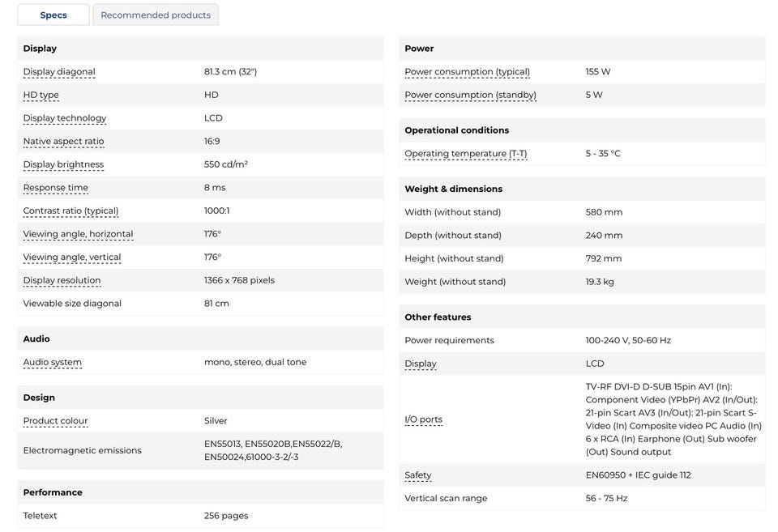The width and height of the screenshot is (778, 532).
Task: Click the I/O ports term
Action: click(x=423, y=419)
